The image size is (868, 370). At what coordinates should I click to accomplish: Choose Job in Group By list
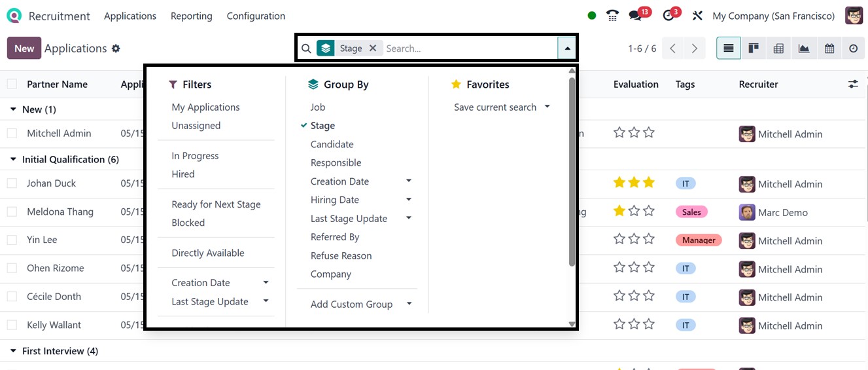tap(318, 107)
